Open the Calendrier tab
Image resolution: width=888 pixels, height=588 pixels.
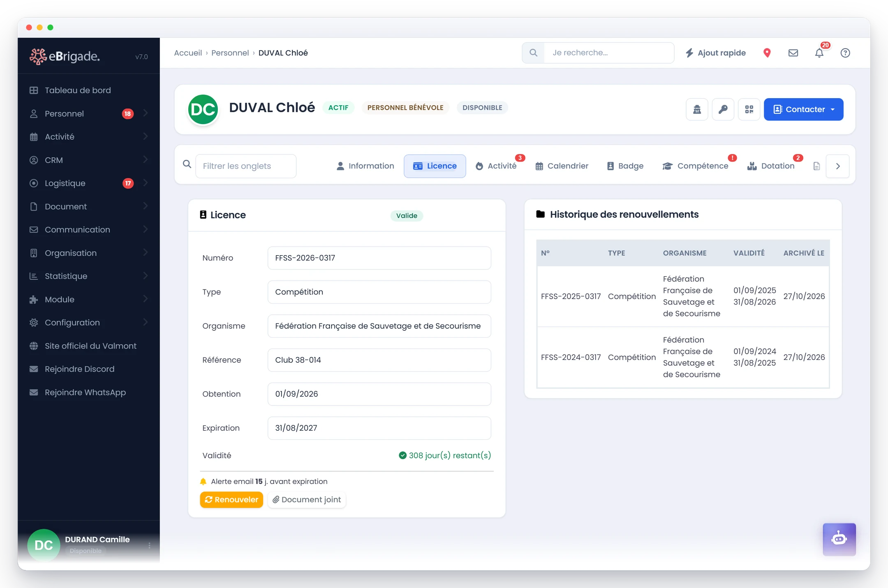562,166
